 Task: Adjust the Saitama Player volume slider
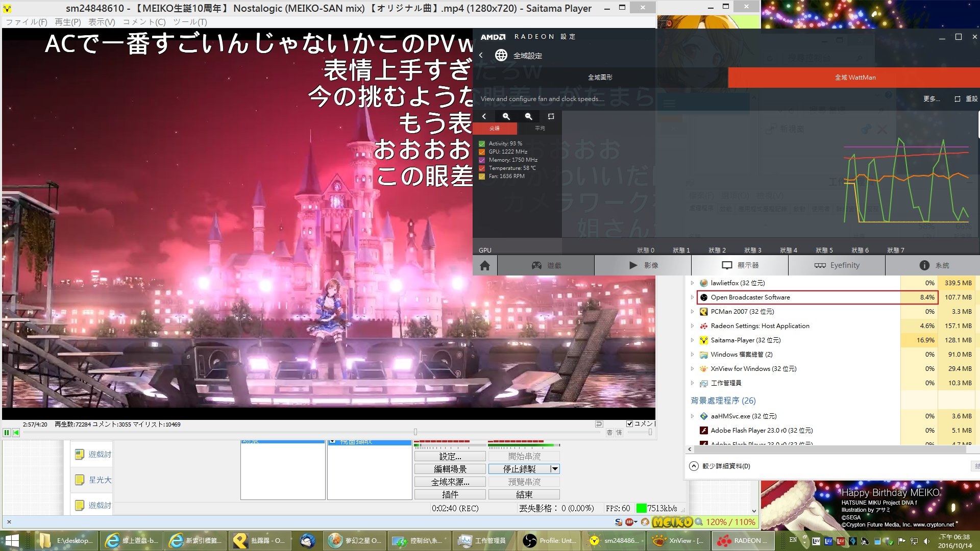(x=650, y=432)
